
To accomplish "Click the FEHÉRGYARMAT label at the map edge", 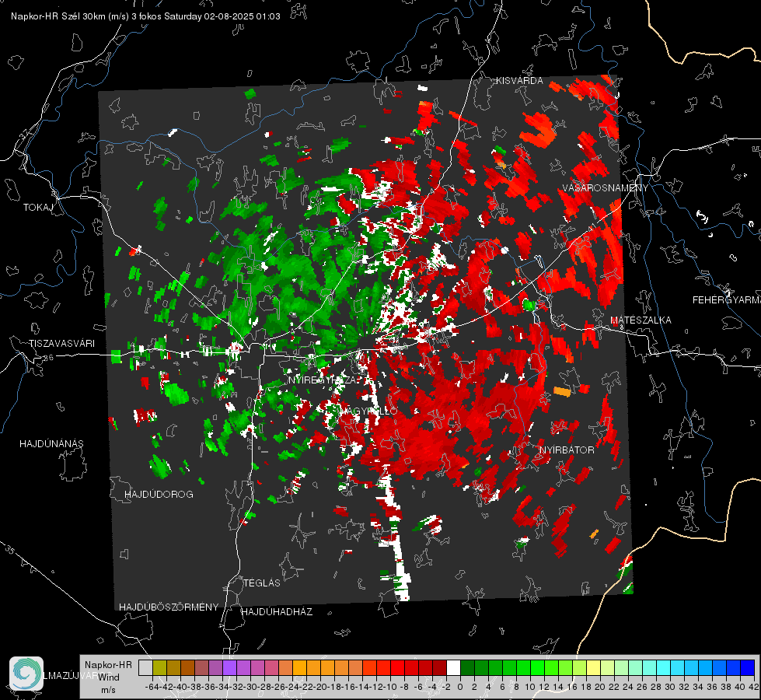I will click(726, 300).
